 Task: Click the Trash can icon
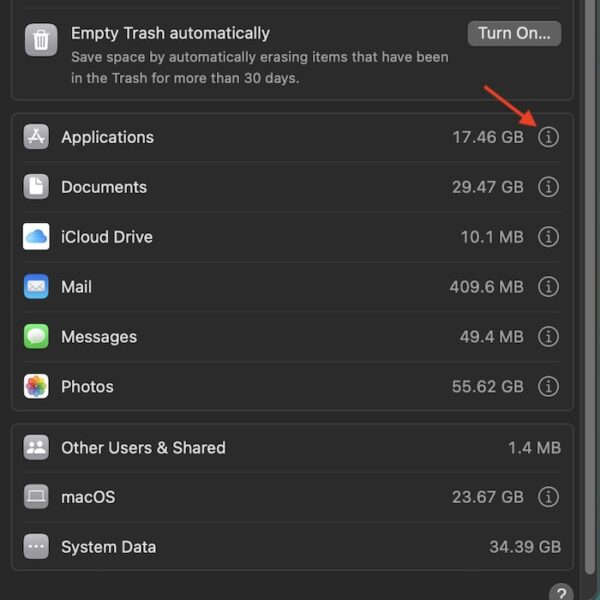tap(41, 40)
